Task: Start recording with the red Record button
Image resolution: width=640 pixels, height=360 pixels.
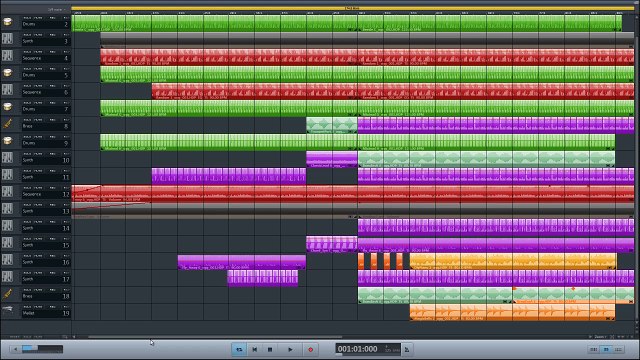Action: pos(310,349)
